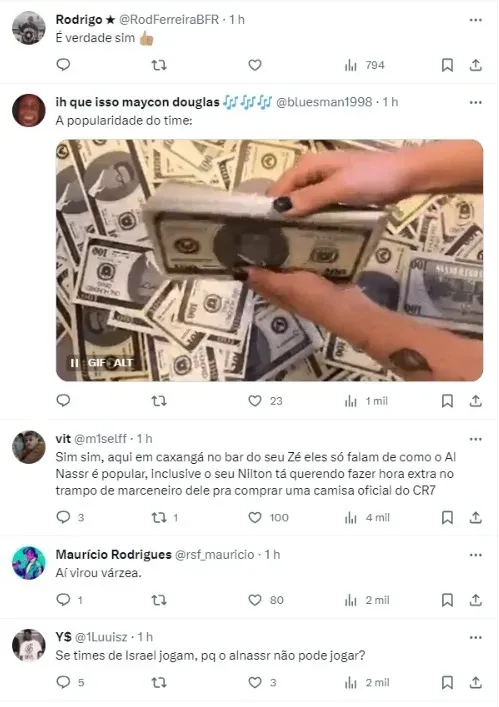The image size is (499, 707).
Task: Open vit's profile avatar
Action: pos(29,447)
